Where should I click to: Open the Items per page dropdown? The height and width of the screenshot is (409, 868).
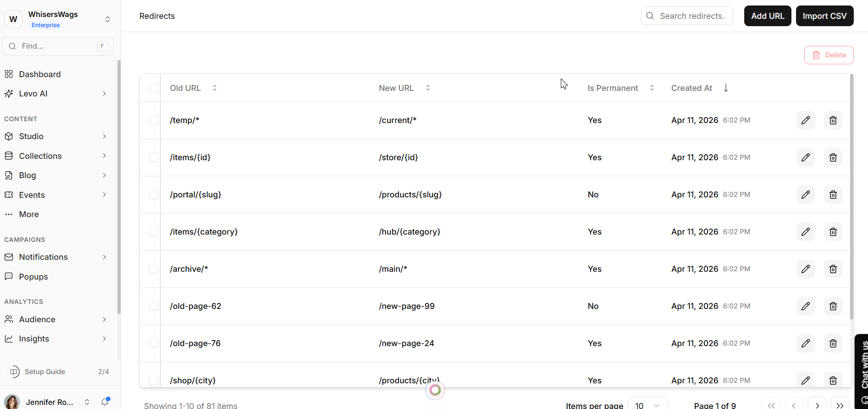647,405
